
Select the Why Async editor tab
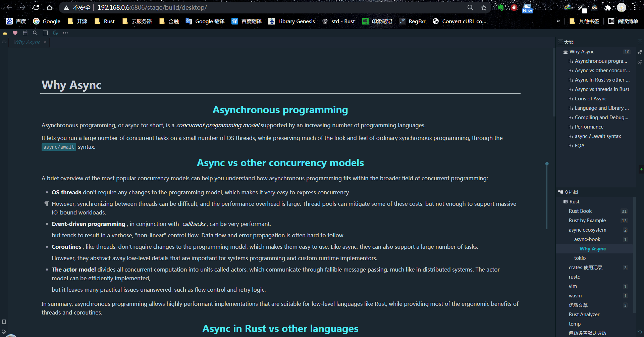(x=27, y=42)
